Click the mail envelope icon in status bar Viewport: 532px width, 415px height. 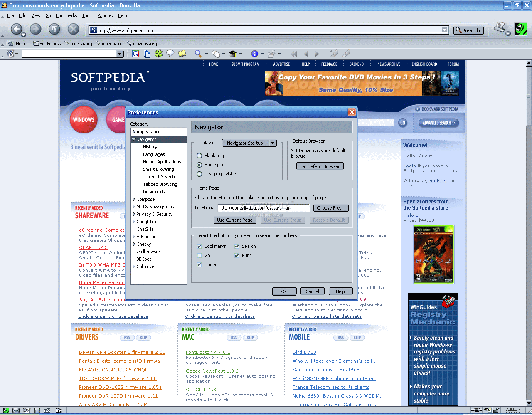(x=16, y=410)
